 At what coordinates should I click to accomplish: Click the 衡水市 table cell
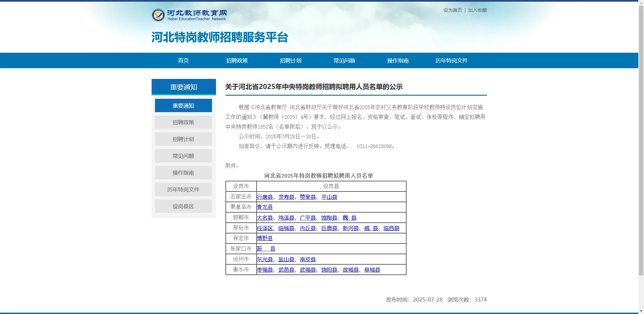[241, 270]
